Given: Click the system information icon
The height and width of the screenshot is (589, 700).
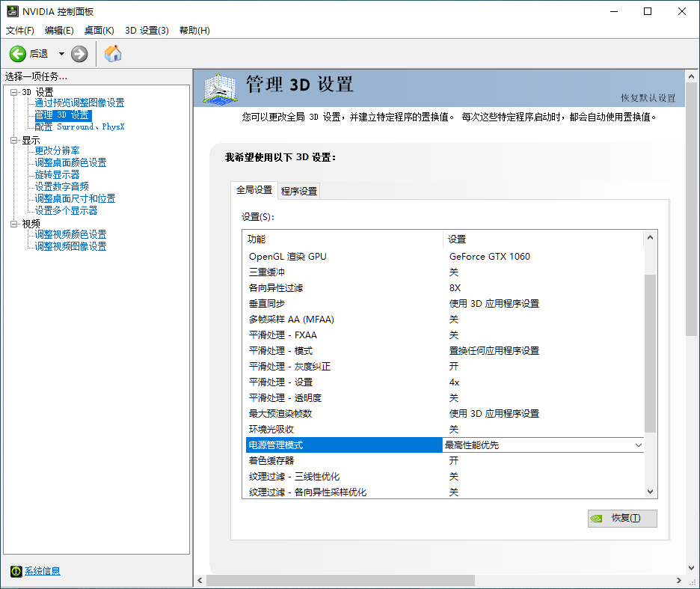Looking at the screenshot, I should [x=16, y=571].
